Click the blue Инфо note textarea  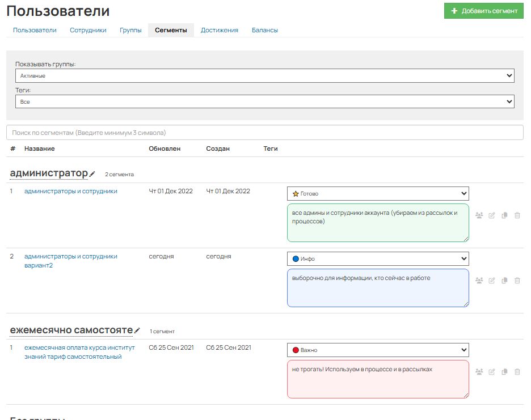click(x=378, y=288)
